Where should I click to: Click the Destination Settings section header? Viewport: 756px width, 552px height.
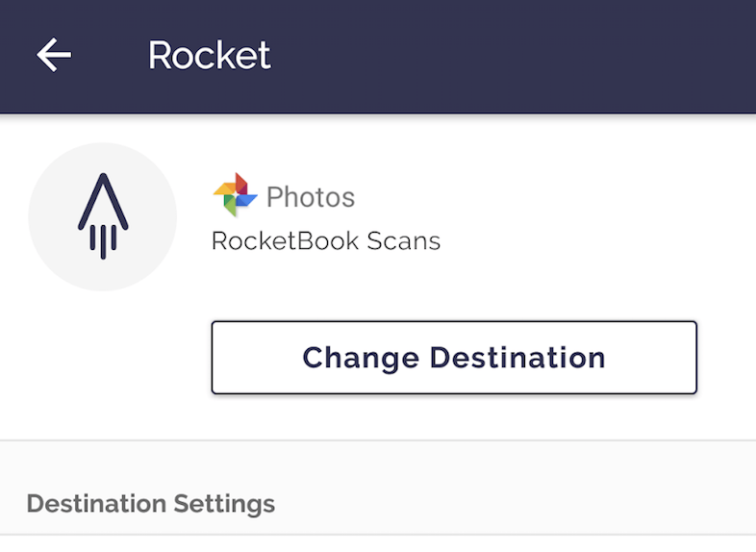pyautogui.click(x=150, y=503)
